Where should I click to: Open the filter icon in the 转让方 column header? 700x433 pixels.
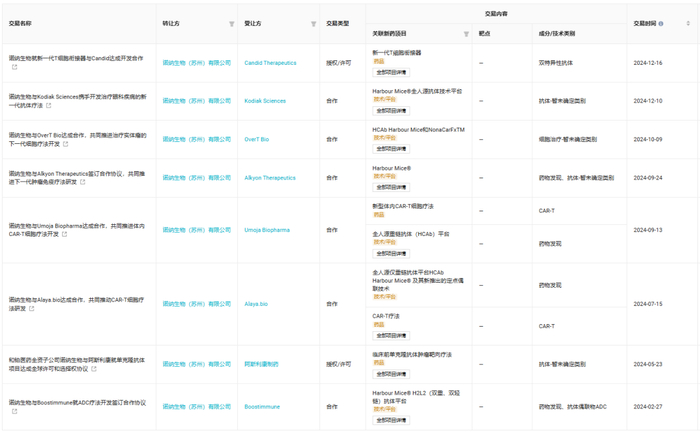pos(232,24)
